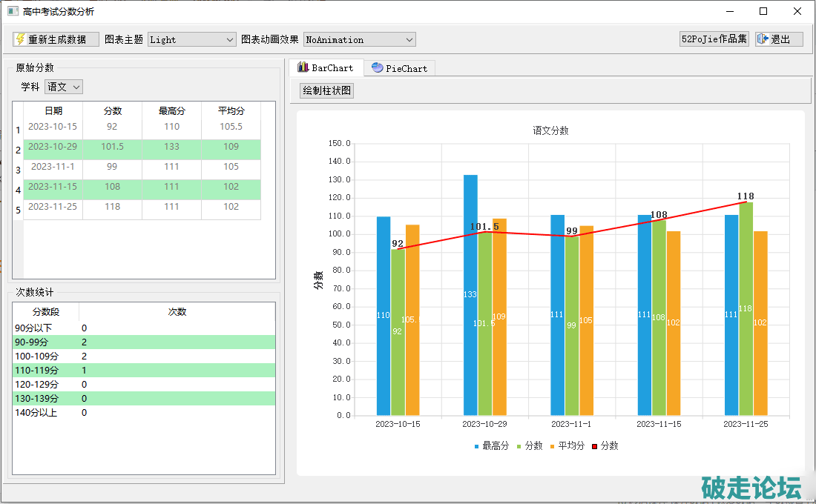Toggle the red 分数 line legend marker
This screenshot has height=504, width=816.
(x=595, y=446)
